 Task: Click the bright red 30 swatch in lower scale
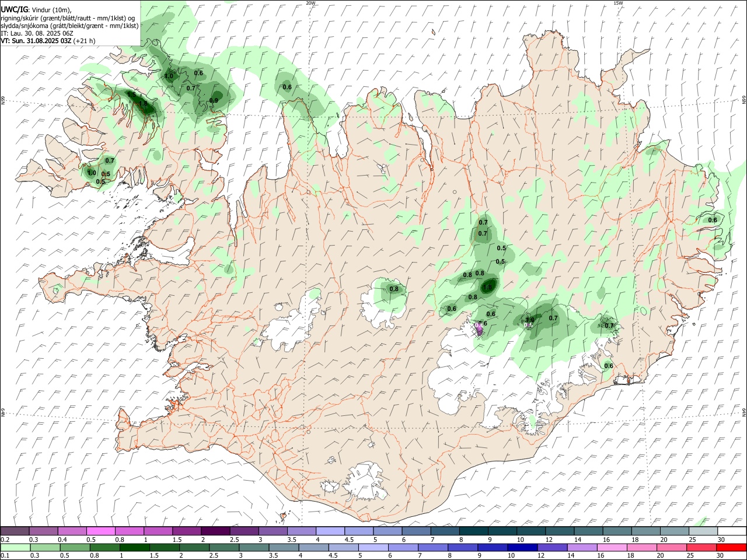[731, 548]
